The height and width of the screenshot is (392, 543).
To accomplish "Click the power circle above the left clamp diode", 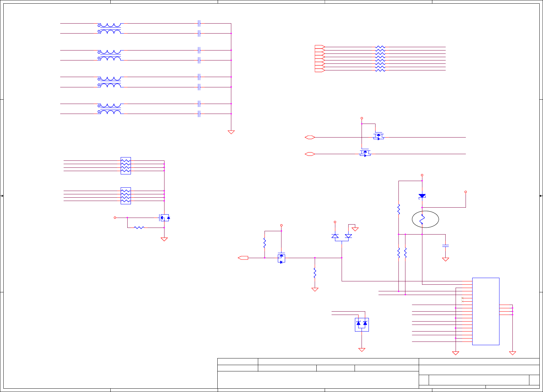I will pos(335,222).
